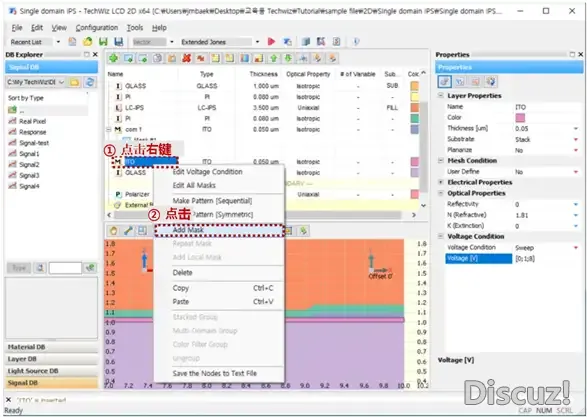Collapse the com 1 tree node

click(x=109, y=130)
